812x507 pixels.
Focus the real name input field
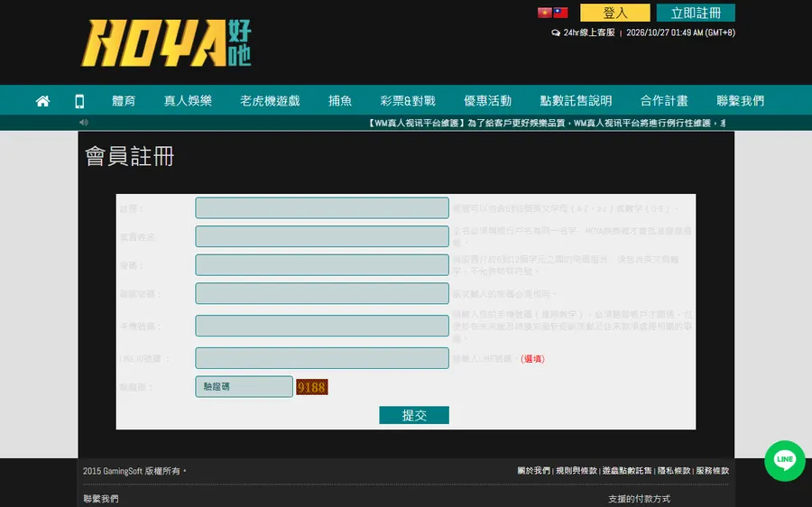coord(322,236)
